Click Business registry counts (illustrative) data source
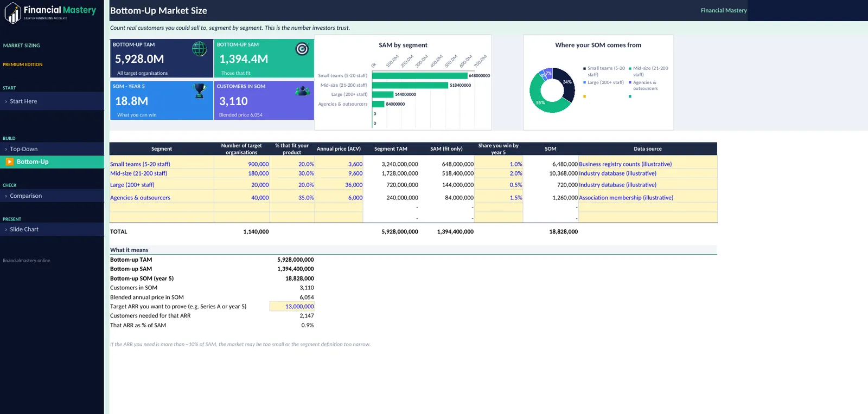Screen dimensions: 868x414 [x=648, y=164]
